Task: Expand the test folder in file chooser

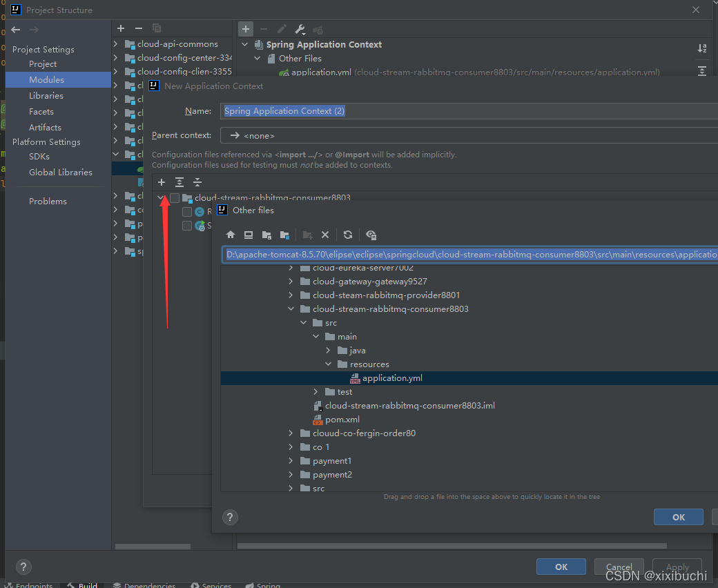Action: [316, 392]
